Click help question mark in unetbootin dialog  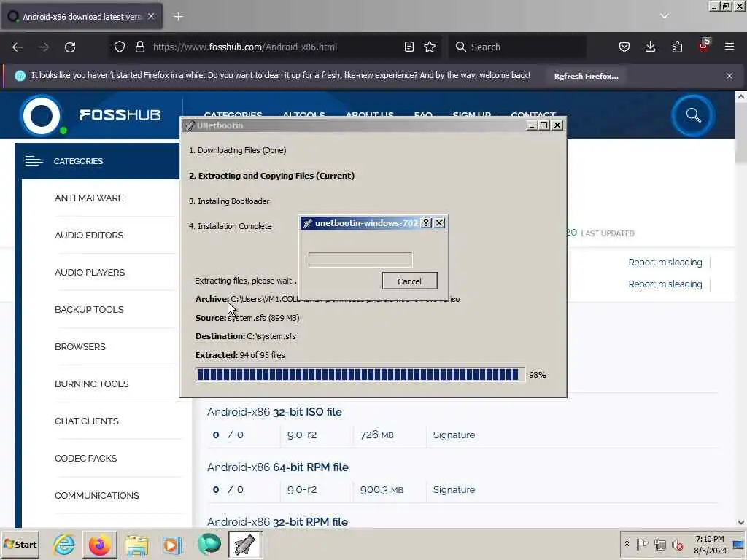[x=426, y=223]
